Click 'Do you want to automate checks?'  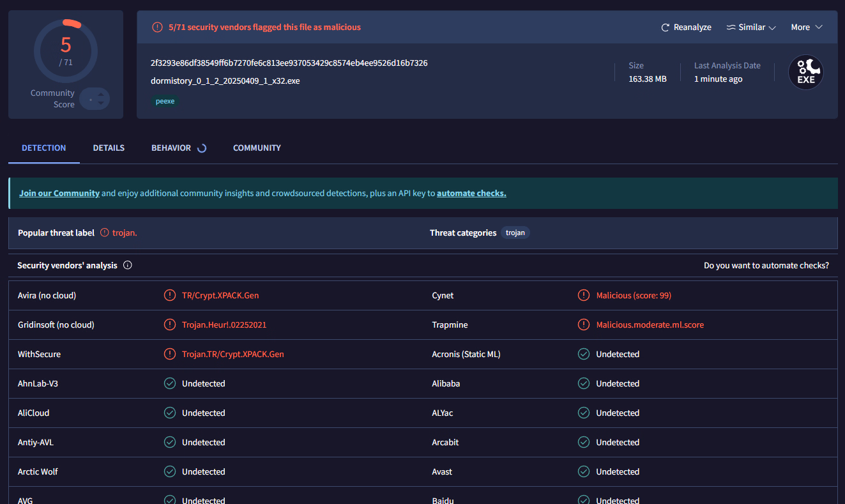[766, 266]
